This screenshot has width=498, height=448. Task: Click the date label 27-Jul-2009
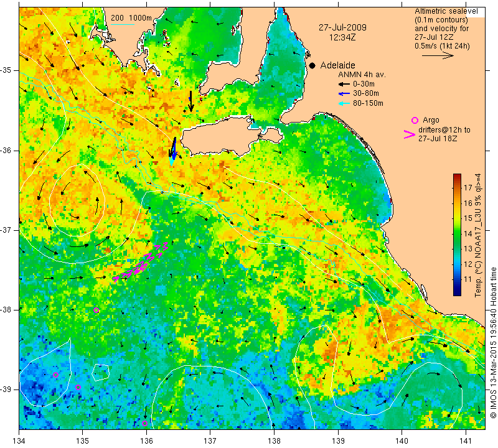coord(342,27)
